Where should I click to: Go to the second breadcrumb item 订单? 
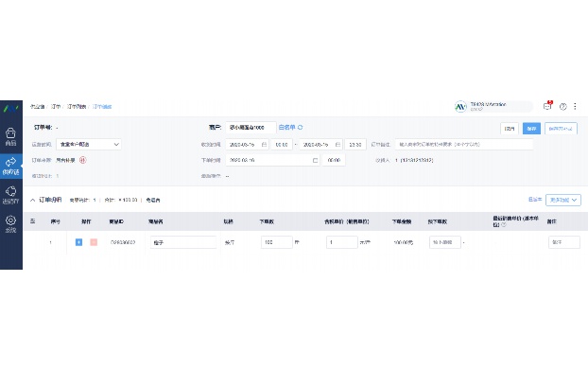pyautogui.click(x=56, y=107)
